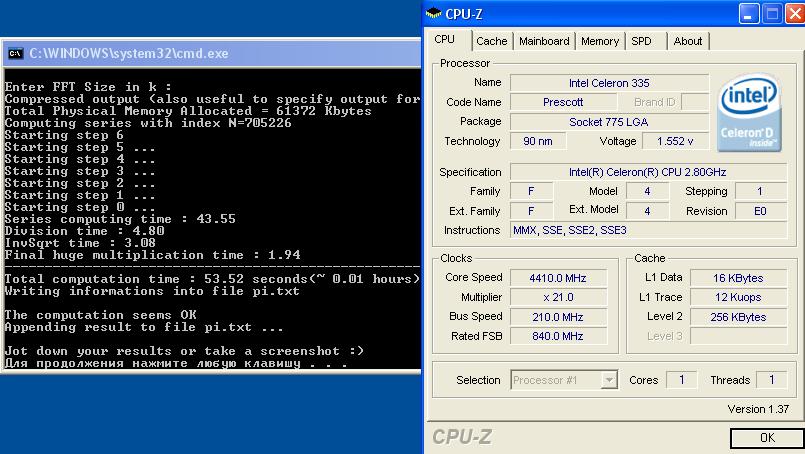
Task: Click the Brand ID empty field
Action: [695, 102]
